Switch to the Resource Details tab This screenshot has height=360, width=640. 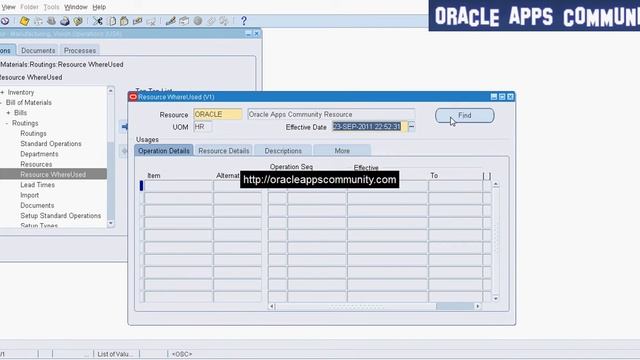point(224,151)
